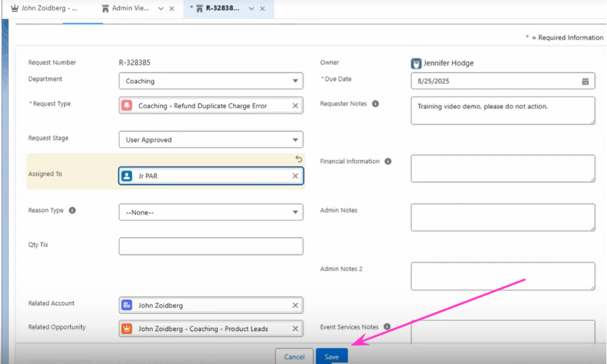
Task: Clear the Related Opportunity lookup
Action: click(295, 328)
